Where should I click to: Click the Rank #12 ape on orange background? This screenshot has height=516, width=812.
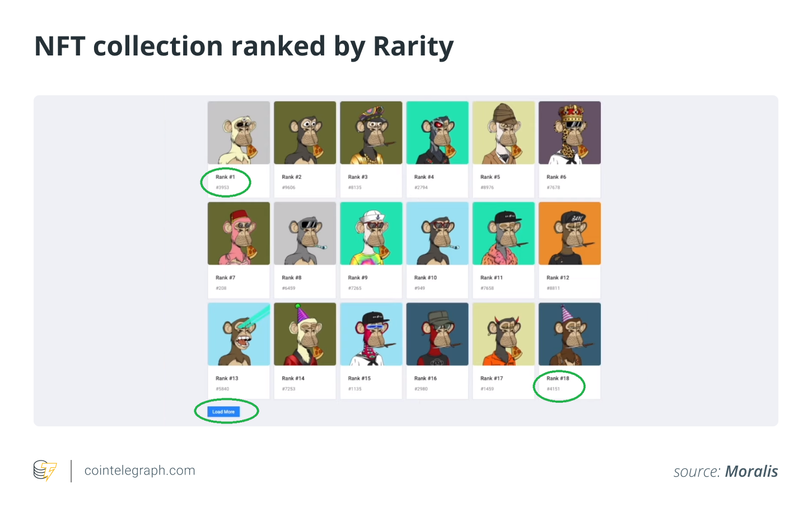[570, 234]
